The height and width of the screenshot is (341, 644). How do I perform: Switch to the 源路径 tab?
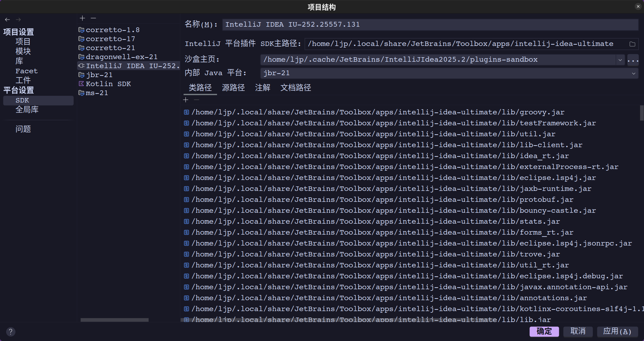233,88
